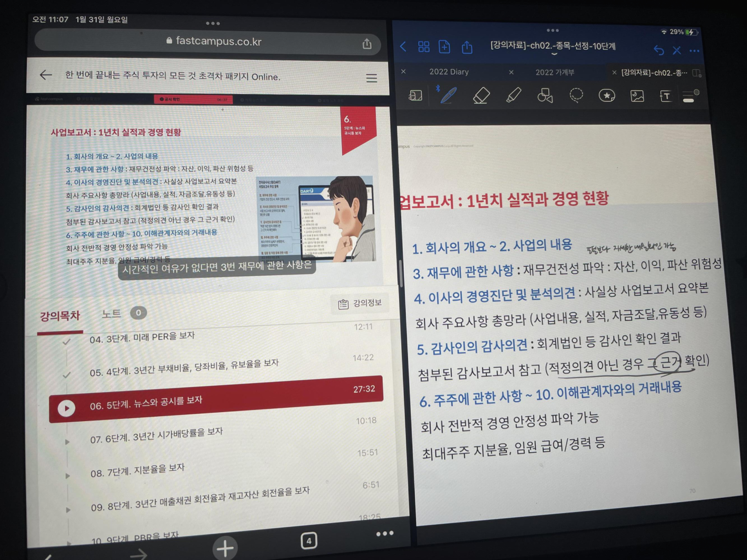Insert an image with the photo tool
Viewport: 747px width, 560px height.
point(637,96)
